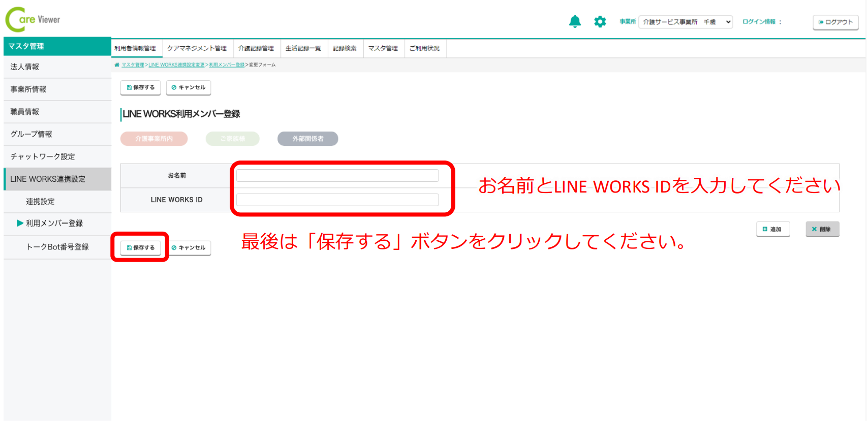Viewport: 868px width, 445px height.
Task: Open the 利用メンバー登録 sub-item
Action: (x=57, y=224)
